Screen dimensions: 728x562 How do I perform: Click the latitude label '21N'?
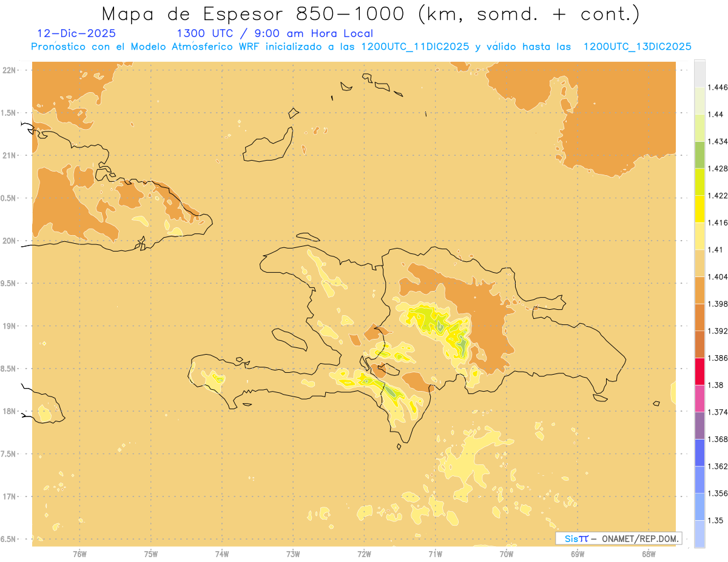[10, 155]
